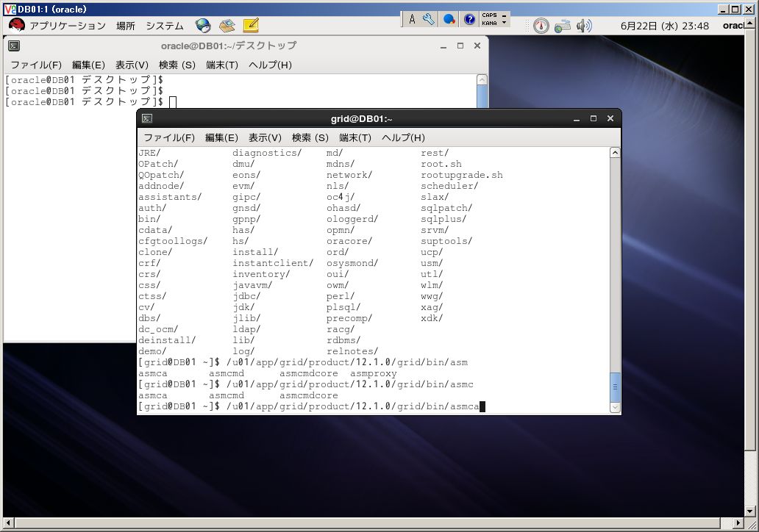Image resolution: width=759 pixels, height=532 pixels.
Task: Click the Red Hat applications icon
Action: (x=16, y=25)
